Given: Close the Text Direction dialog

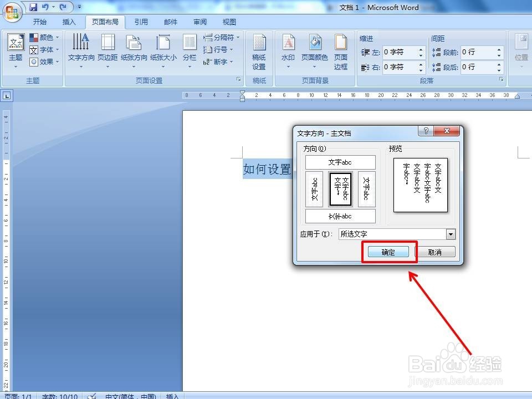Looking at the screenshot, I should [447, 131].
